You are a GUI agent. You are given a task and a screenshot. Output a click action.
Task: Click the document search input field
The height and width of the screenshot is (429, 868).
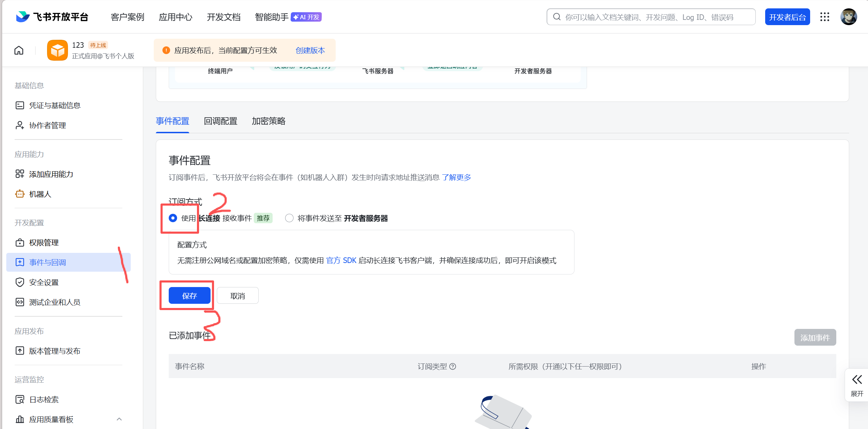[x=655, y=17]
